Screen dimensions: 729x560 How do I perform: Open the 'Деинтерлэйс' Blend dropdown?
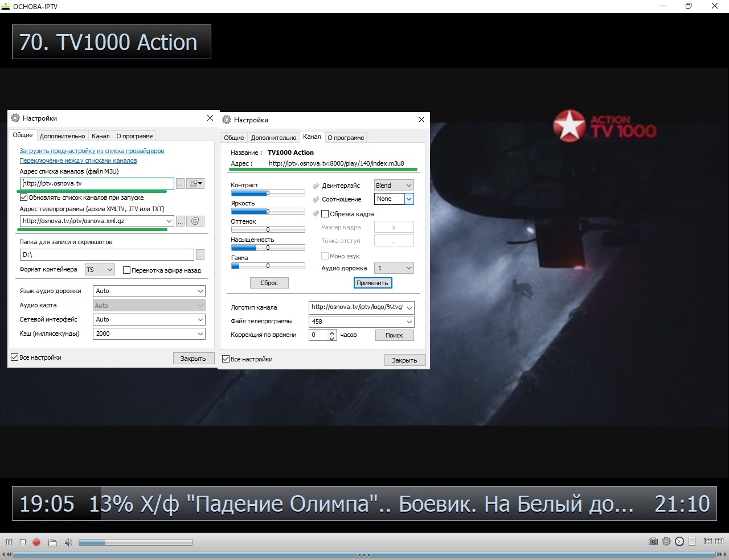click(394, 186)
